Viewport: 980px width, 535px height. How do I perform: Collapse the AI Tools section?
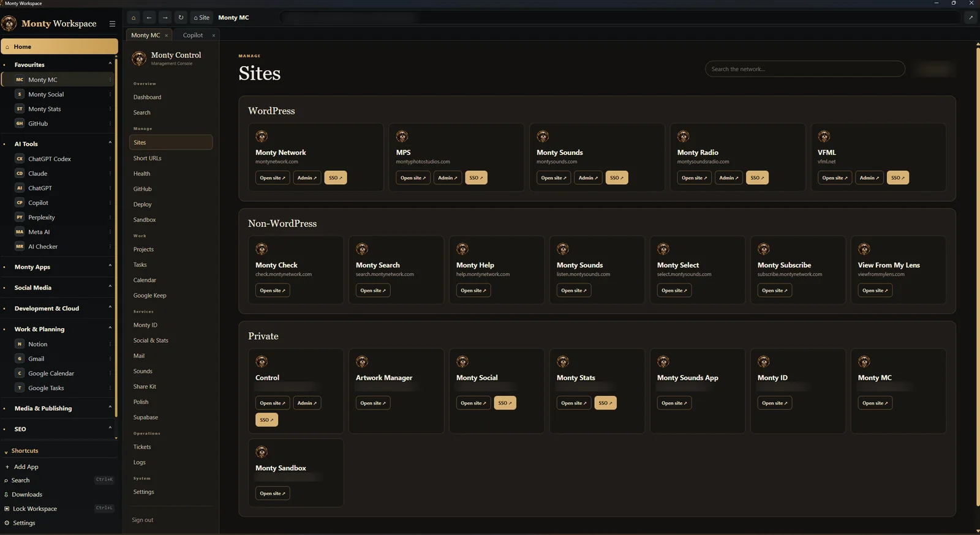point(110,143)
